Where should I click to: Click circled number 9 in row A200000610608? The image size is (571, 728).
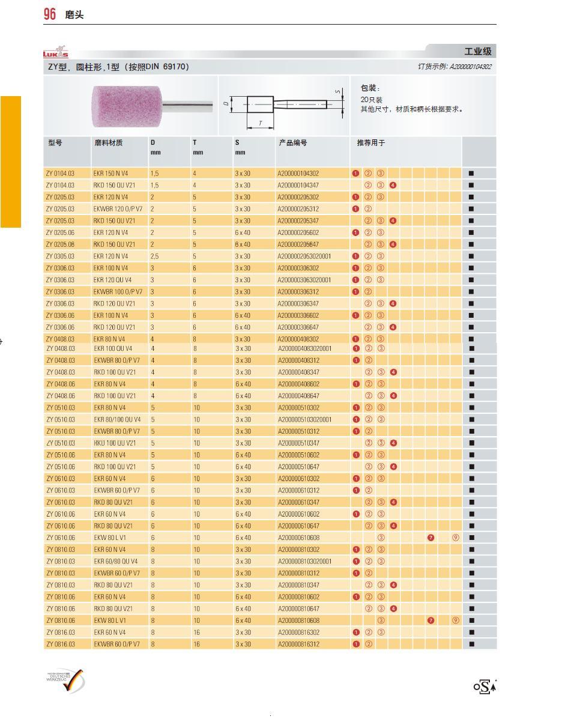pyautogui.click(x=456, y=538)
